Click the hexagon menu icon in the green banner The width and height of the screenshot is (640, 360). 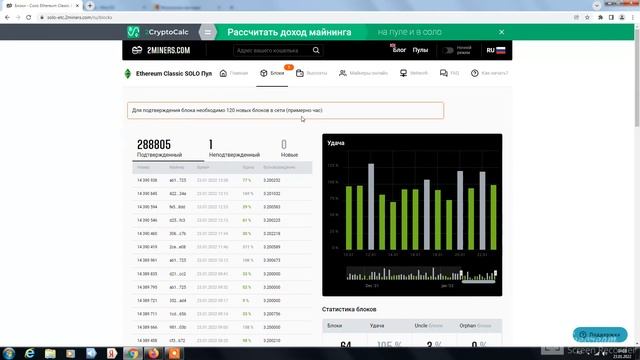207,32
